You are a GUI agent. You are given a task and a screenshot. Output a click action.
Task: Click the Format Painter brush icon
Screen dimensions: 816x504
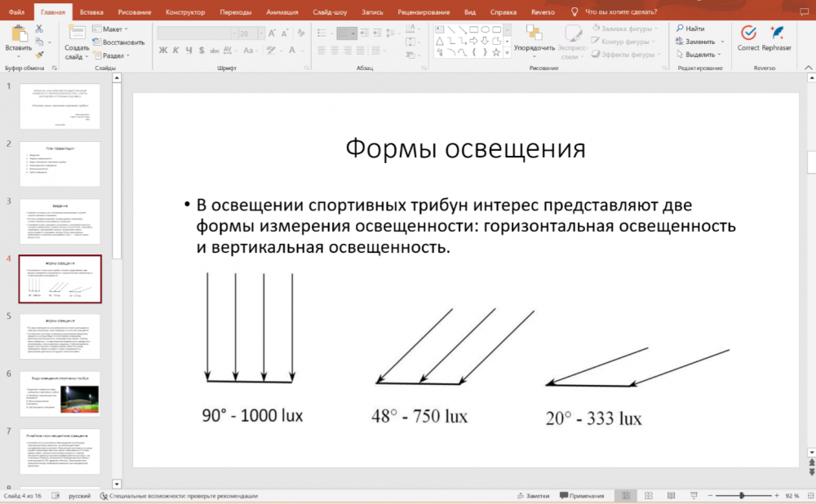coord(39,55)
